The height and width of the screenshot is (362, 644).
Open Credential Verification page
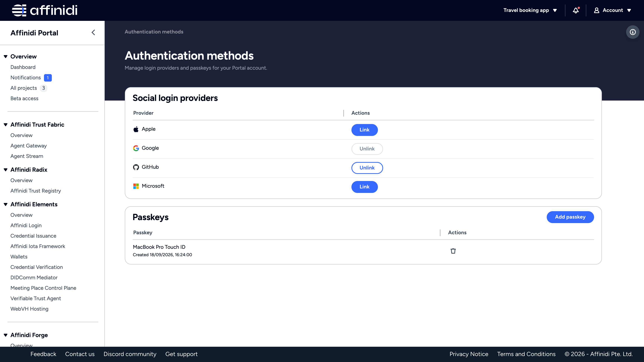coord(37,267)
